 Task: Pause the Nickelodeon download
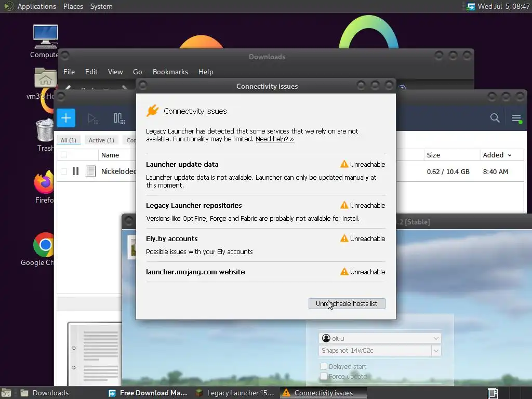click(76, 171)
